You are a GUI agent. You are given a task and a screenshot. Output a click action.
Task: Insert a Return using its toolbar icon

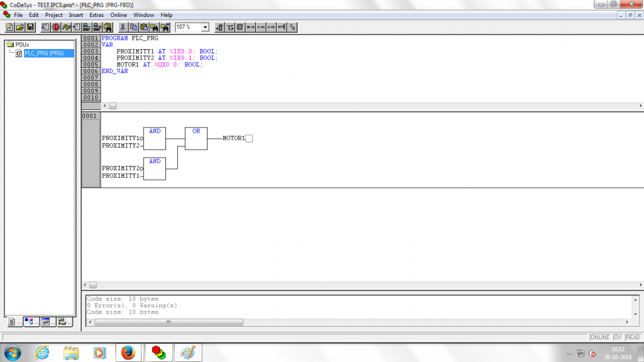tap(269, 27)
